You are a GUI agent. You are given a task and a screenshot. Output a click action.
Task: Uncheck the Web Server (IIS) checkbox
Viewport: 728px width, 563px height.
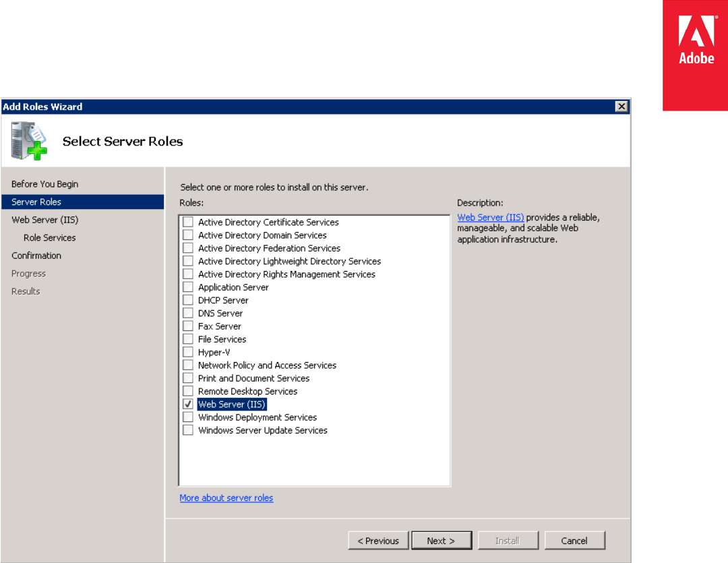pyautogui.click(x=188, y=404)
